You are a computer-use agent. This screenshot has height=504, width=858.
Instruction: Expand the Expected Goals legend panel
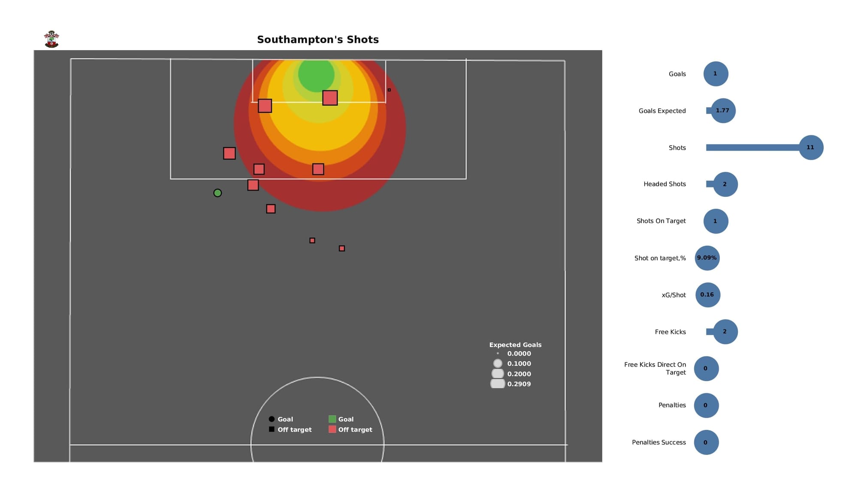click(x=515, y=344)
